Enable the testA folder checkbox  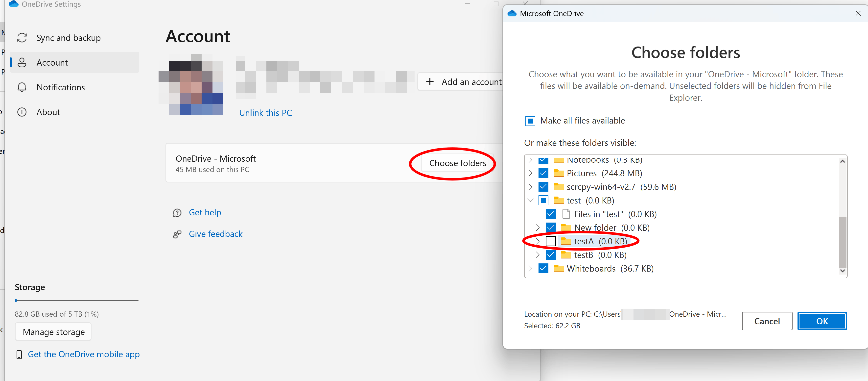551,241
